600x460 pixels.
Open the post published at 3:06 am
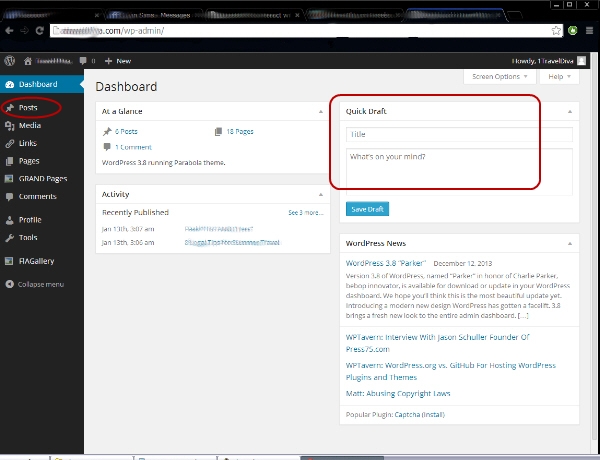pos(232,242)
